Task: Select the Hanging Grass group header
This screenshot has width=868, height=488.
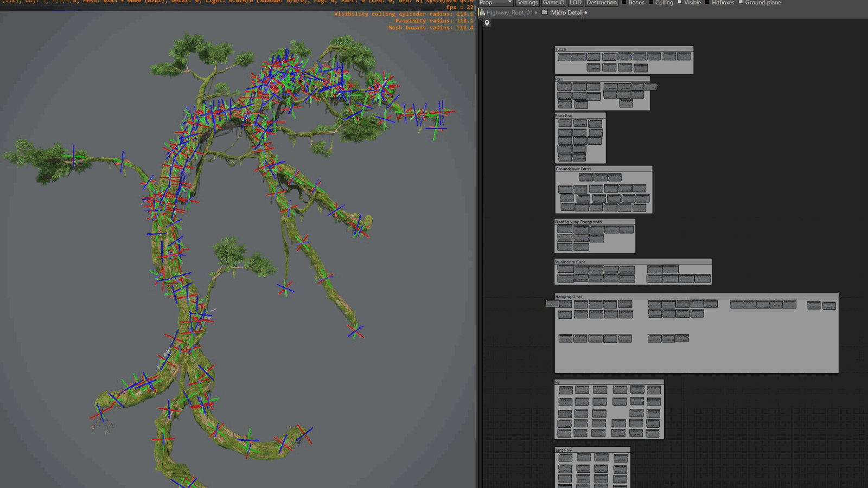Action: coord(697,297)
